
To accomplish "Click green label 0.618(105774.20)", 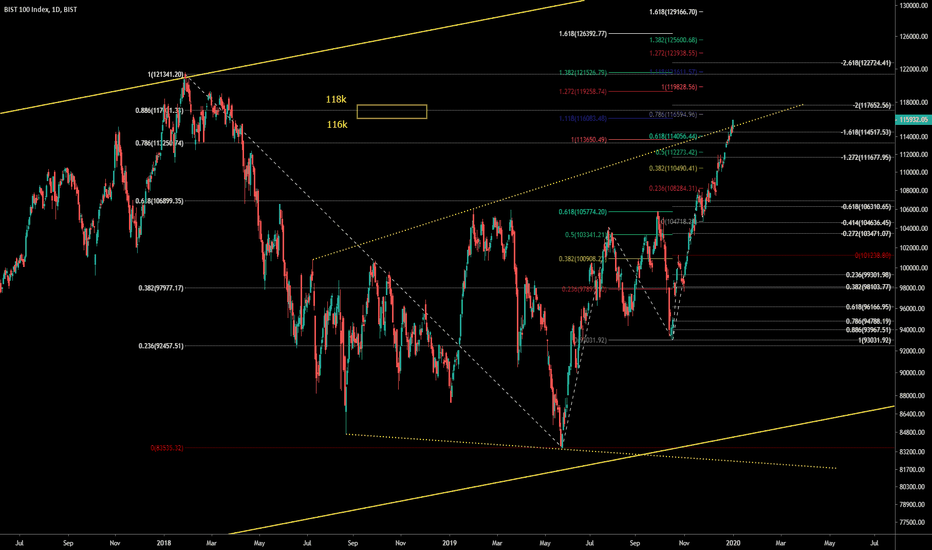I will point(583,212).
